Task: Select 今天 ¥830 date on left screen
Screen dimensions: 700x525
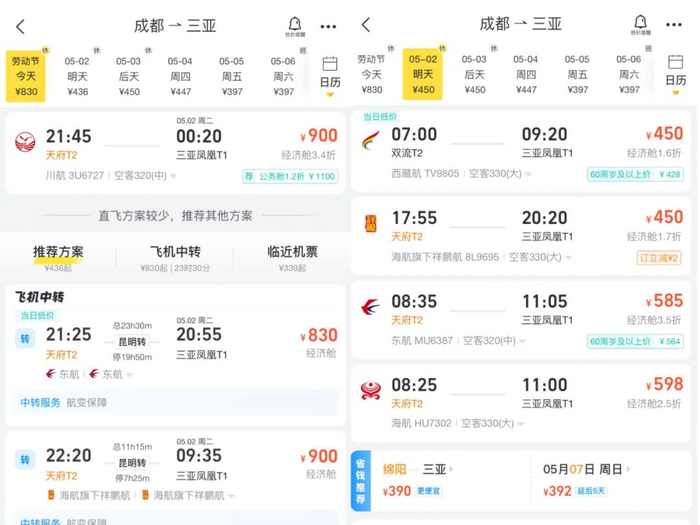Action: click(25, 76)
